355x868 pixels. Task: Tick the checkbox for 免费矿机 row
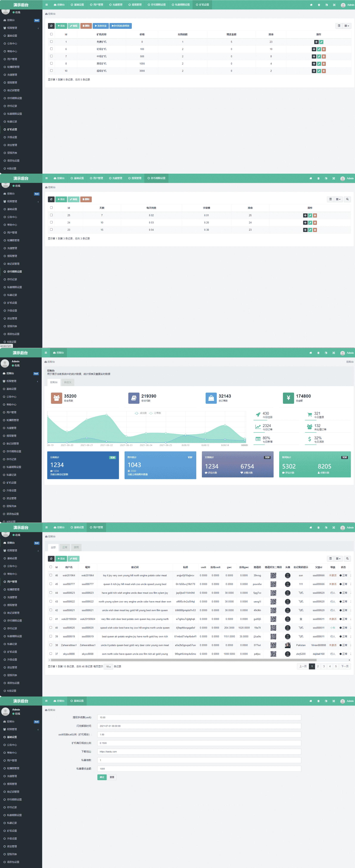coord(51,42)
